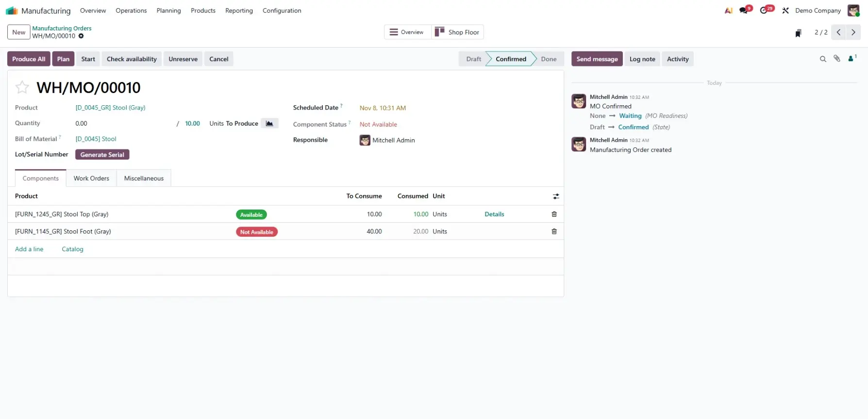Open the conversations icon in top bar
The width and height of the screenshot is (868, 419).
click(x=744, y=10)
